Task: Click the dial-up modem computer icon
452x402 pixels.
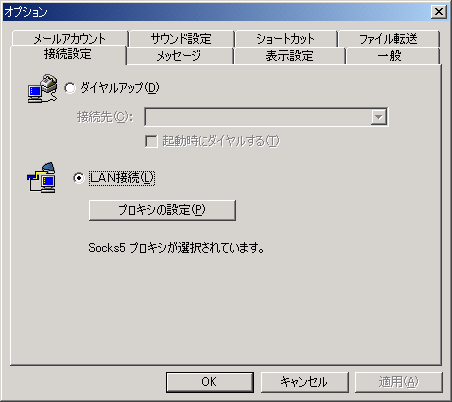Action: pyautogui.click(x=42, y=89)
